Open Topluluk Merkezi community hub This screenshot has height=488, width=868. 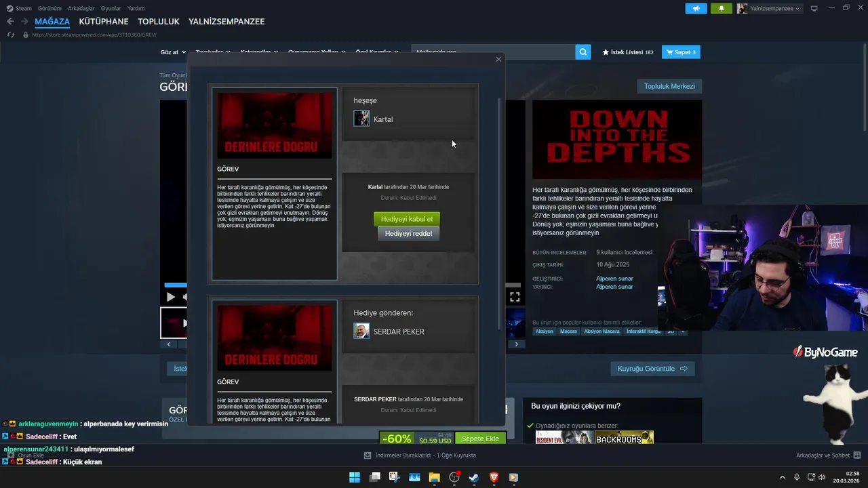669,86
